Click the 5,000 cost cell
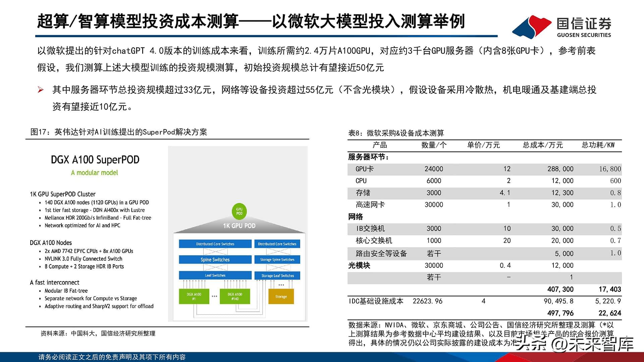The image size is (644, 362). [564, 254]
